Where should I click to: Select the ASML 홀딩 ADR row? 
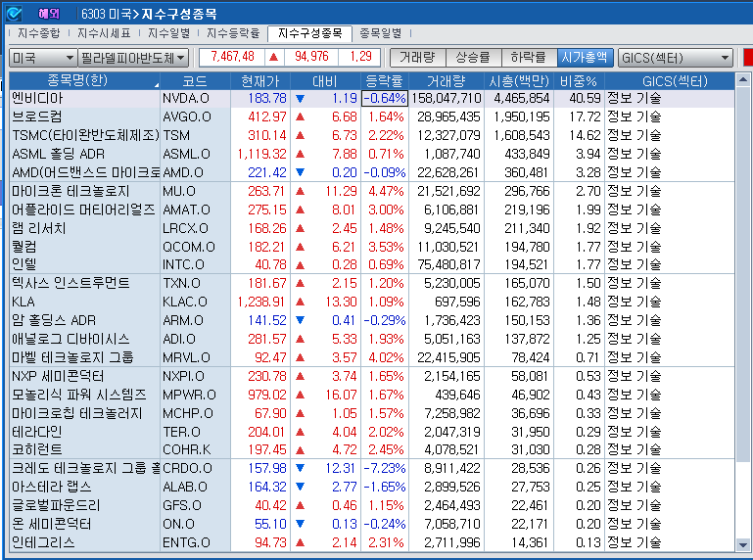[x=372, y=154]
